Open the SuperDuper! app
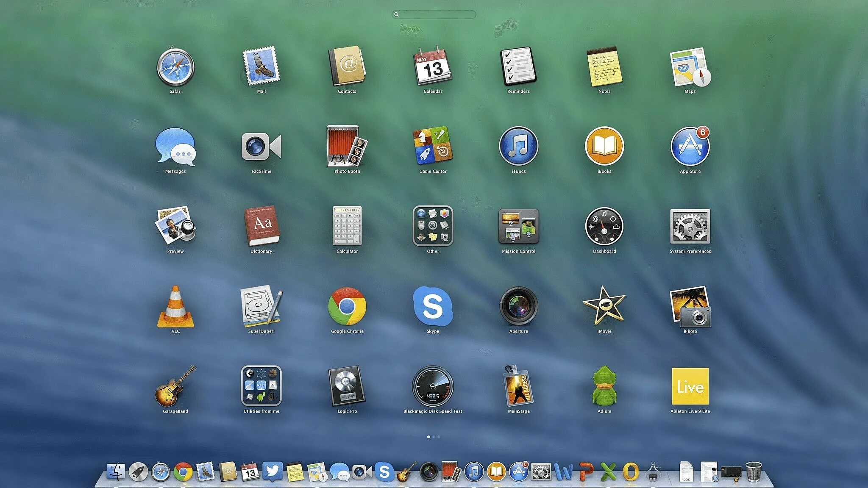 261,306
